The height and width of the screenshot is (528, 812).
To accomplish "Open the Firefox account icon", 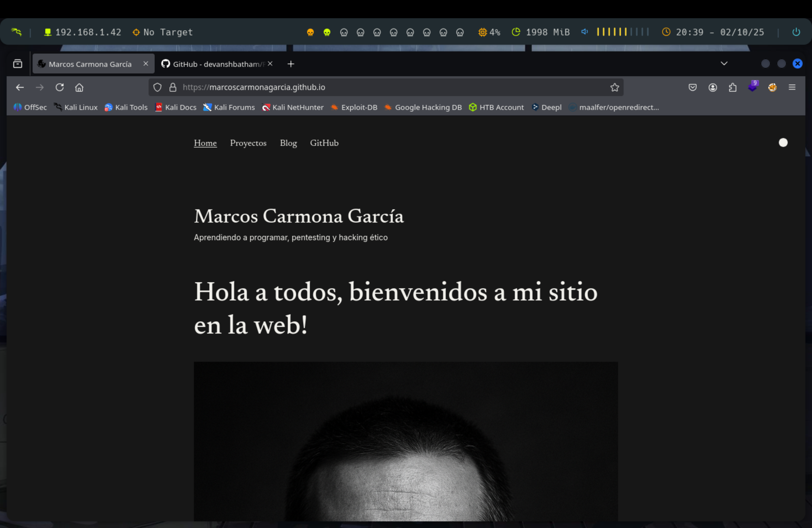I will pyautogui.click(x=712, y=87).
